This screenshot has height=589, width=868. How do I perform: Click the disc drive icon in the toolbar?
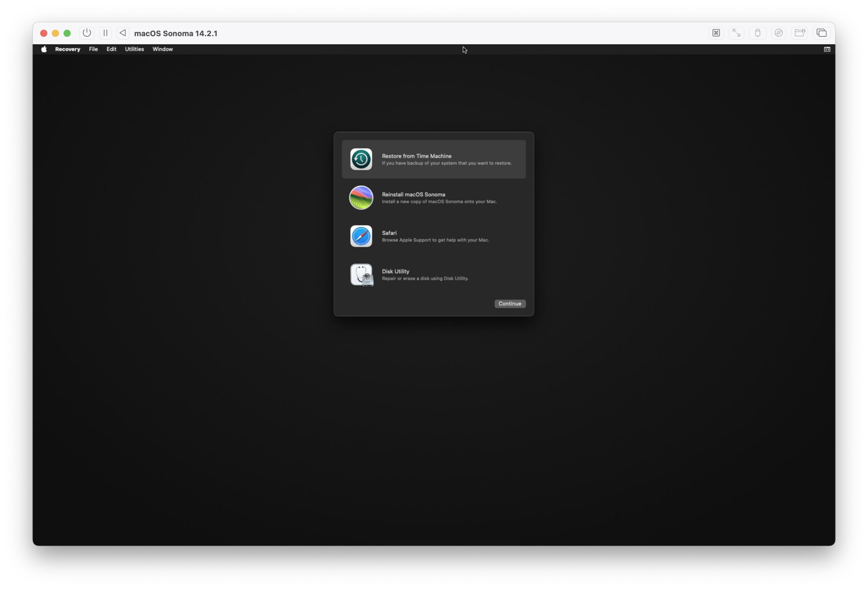(x=779, y=33)
